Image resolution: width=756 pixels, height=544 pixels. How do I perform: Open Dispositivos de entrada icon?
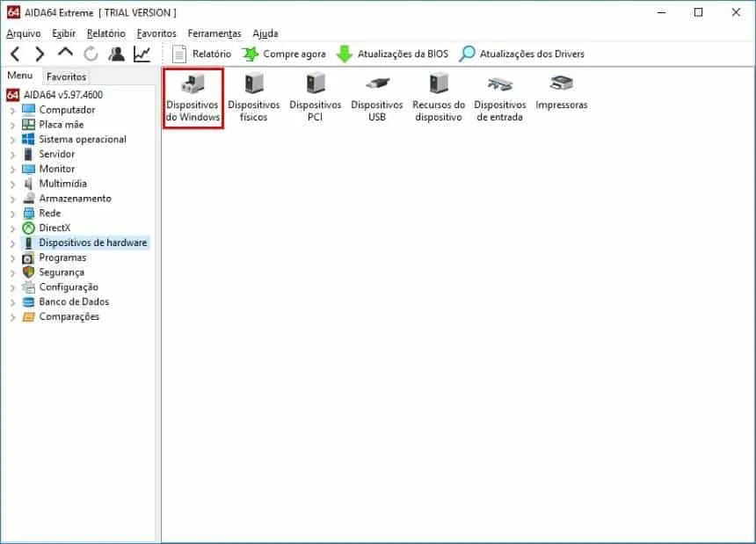pos(500,98)
